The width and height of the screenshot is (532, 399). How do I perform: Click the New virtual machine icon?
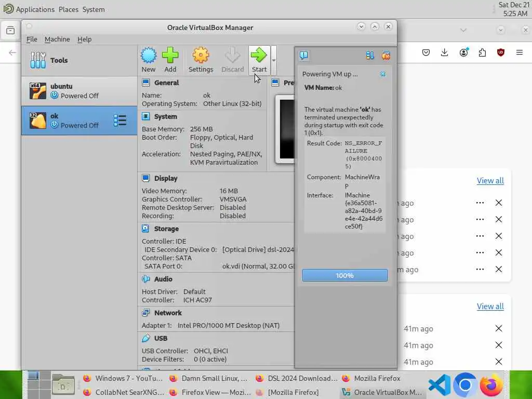[149, 55]
